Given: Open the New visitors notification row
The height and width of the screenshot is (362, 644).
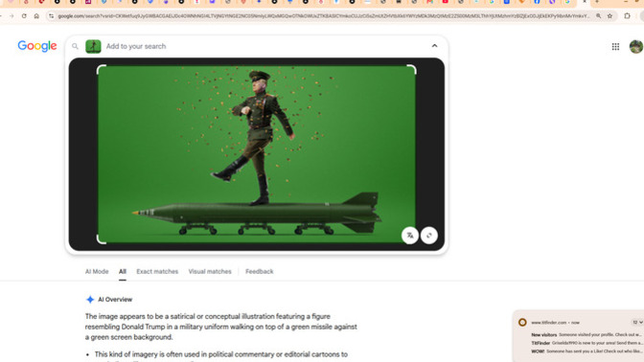Looking at the screenshot, I should click(586, 335).
